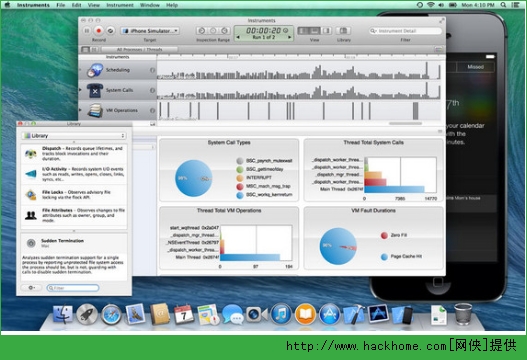Click the Page Cache Hit legend swatch
Viewport: 527px width, 360px height.
point(384,257)
